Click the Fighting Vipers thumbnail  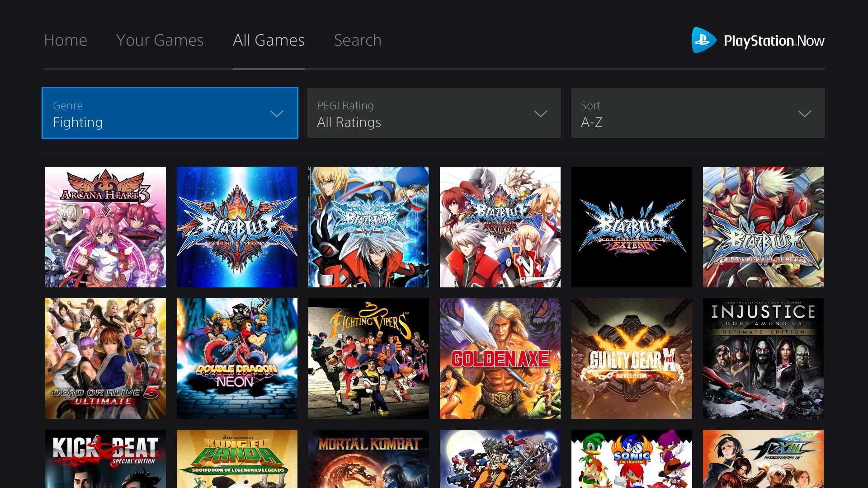click(x=368, y=358)
